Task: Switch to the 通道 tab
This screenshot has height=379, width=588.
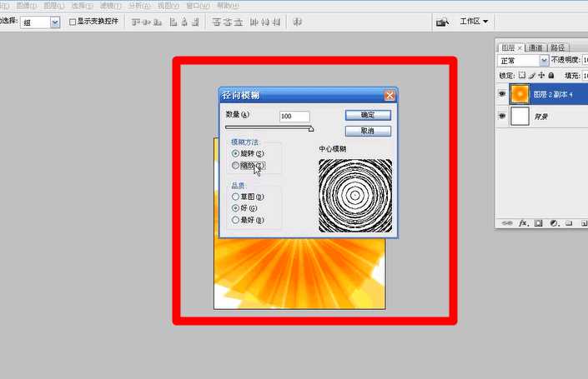Action: coord(535,47)
